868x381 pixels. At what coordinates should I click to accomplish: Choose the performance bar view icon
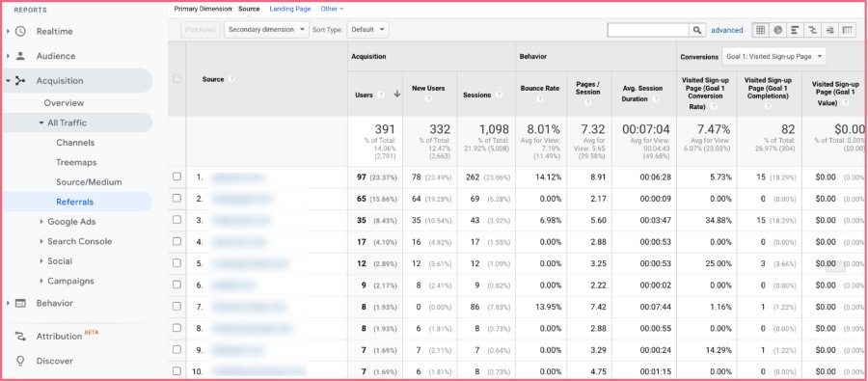click(795, 30)
